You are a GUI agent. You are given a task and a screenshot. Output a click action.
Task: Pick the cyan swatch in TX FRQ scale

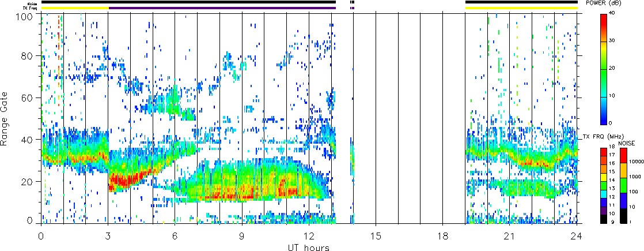coord(604,194)
